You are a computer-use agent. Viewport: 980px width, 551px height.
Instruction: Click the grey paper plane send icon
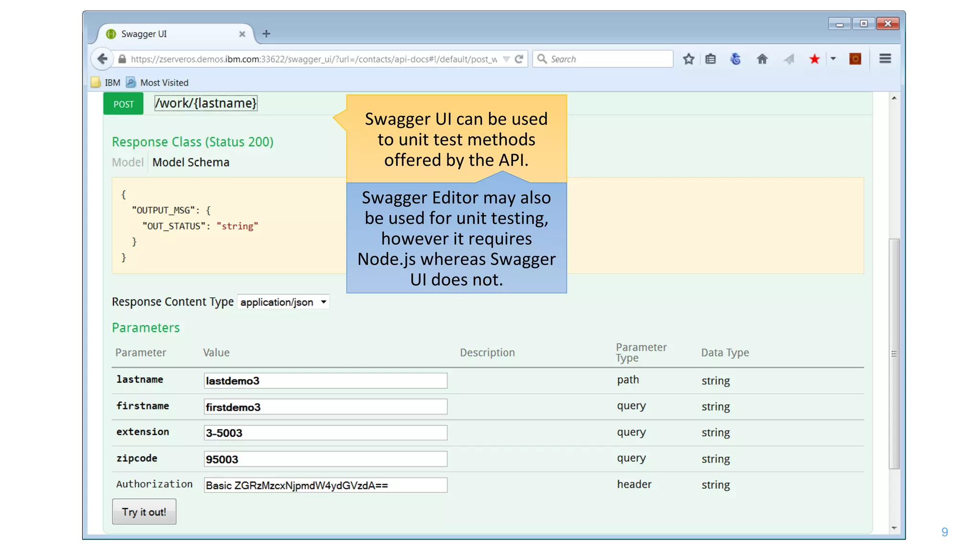click(x=789, y=59)
